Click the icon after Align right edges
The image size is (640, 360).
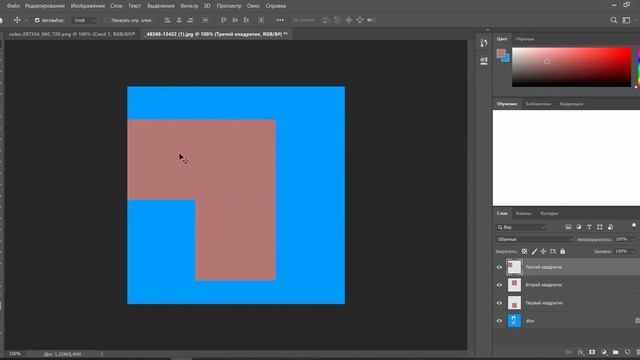click(205, 20)
